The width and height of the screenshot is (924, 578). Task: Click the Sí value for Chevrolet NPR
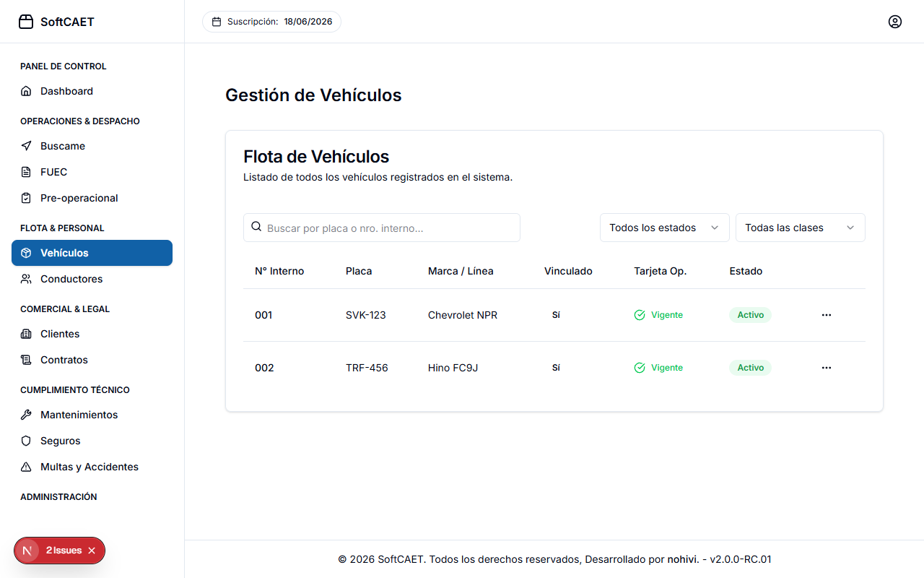point(556,315)
